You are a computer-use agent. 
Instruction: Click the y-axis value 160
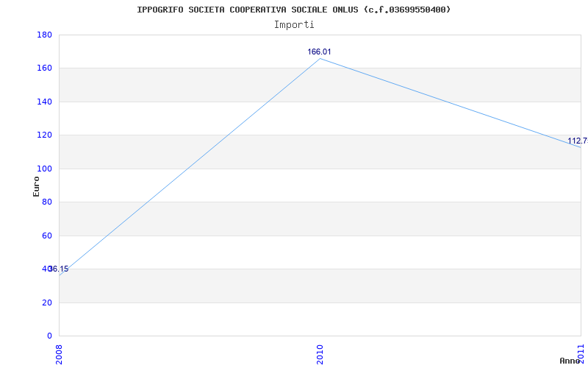(44, 68)
